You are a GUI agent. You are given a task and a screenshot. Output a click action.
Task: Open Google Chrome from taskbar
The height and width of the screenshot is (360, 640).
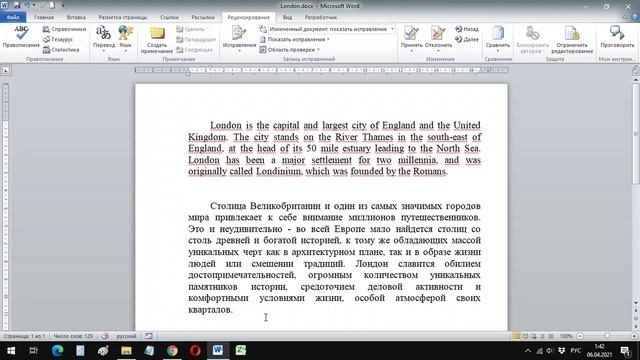[x=172, y=350]
